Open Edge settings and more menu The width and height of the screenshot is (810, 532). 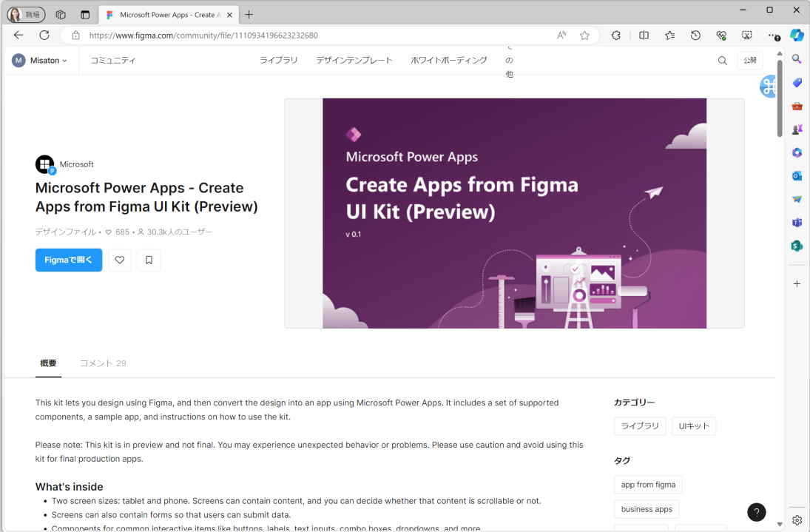click(x=773, y=35)
